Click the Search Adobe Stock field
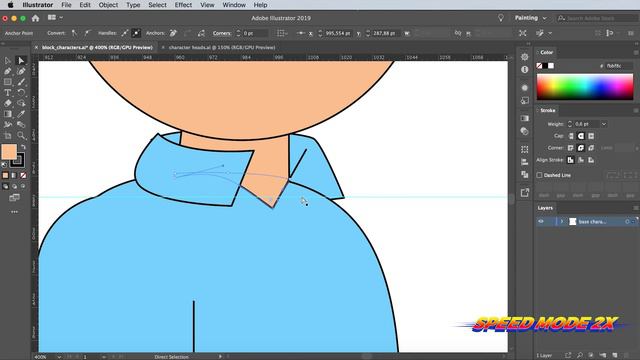Viewport: 640px width, 360px height. tap(597, 18)
